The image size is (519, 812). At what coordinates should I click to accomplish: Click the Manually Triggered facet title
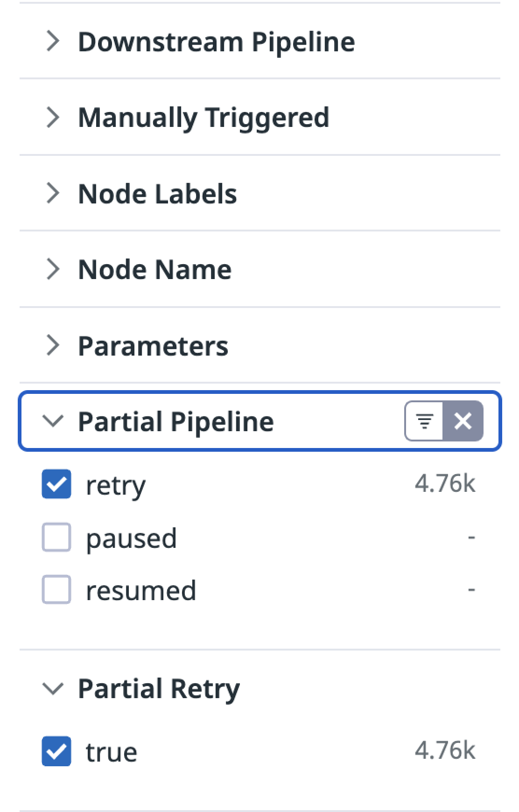click(203, 117)
